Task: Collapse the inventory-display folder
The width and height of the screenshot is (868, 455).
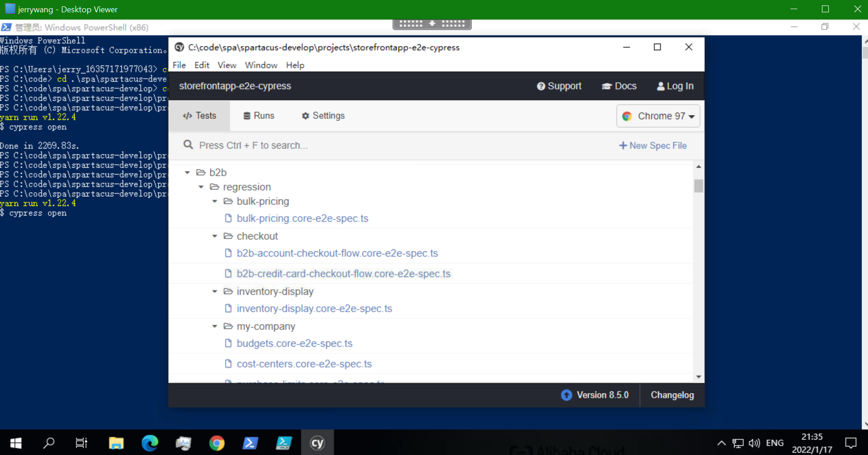Action: [215, 291]
